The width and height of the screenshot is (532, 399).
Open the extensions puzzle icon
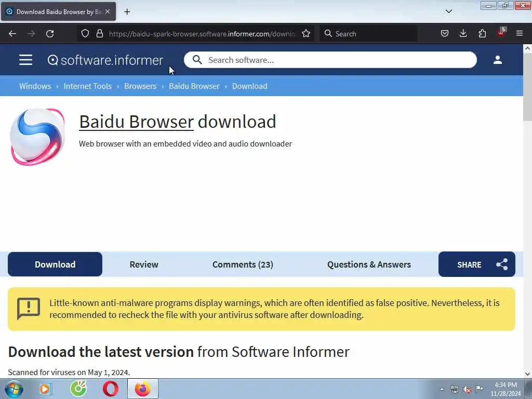[x=482, y=33]
